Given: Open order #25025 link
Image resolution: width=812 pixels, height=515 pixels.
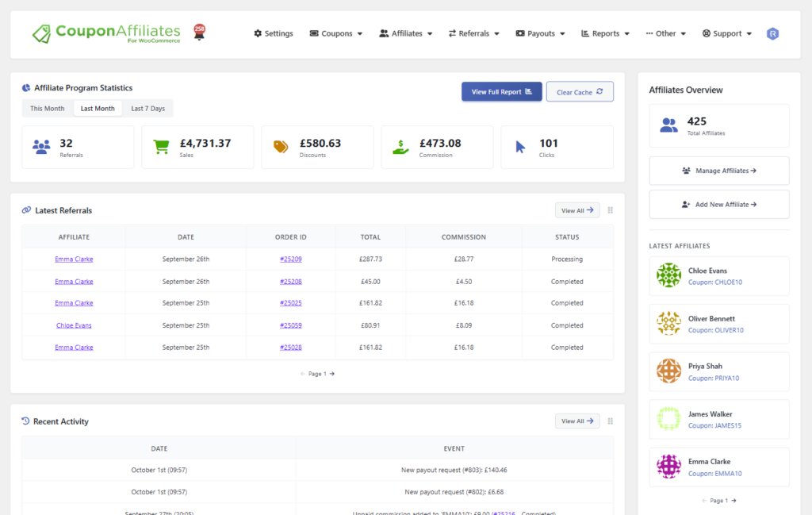Looking at the screenshot, I should point(291,303).
